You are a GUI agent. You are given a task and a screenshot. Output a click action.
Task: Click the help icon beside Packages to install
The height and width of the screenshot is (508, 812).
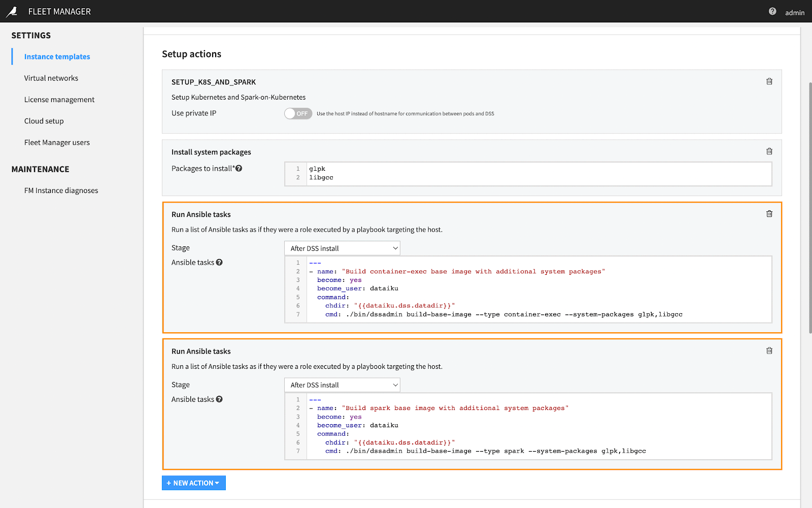point(239,168)
